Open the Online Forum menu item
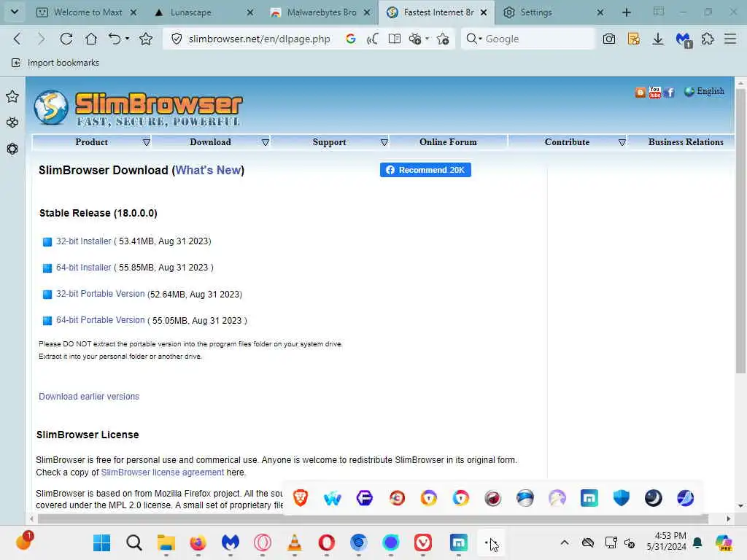 (448, 142)
